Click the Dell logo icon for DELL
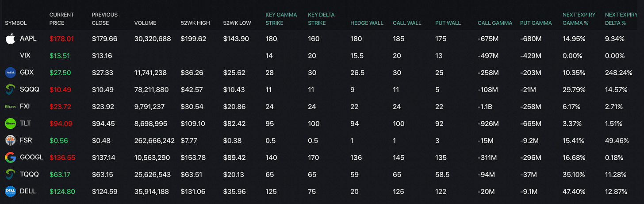This screenshot has width=644, height=204. 10,191
